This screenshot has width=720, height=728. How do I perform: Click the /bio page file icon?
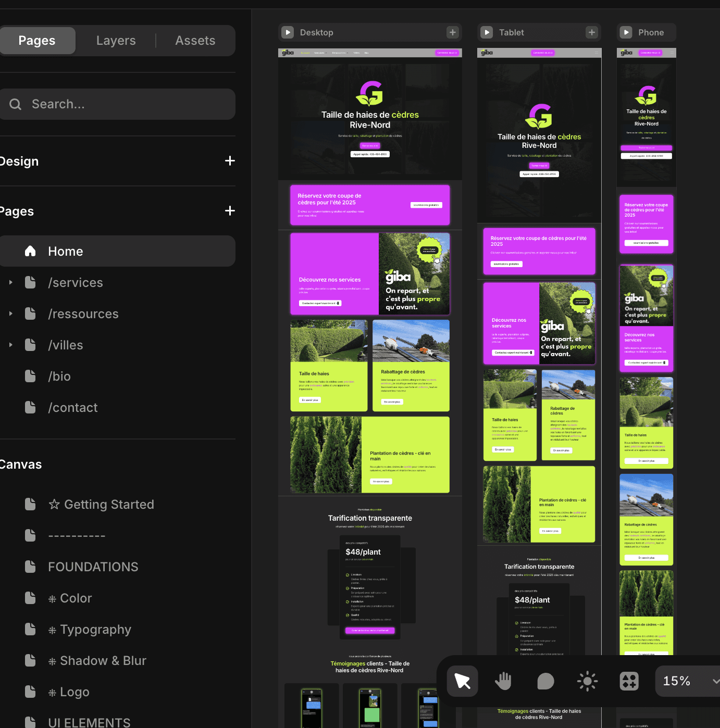(x=30, y=376)
